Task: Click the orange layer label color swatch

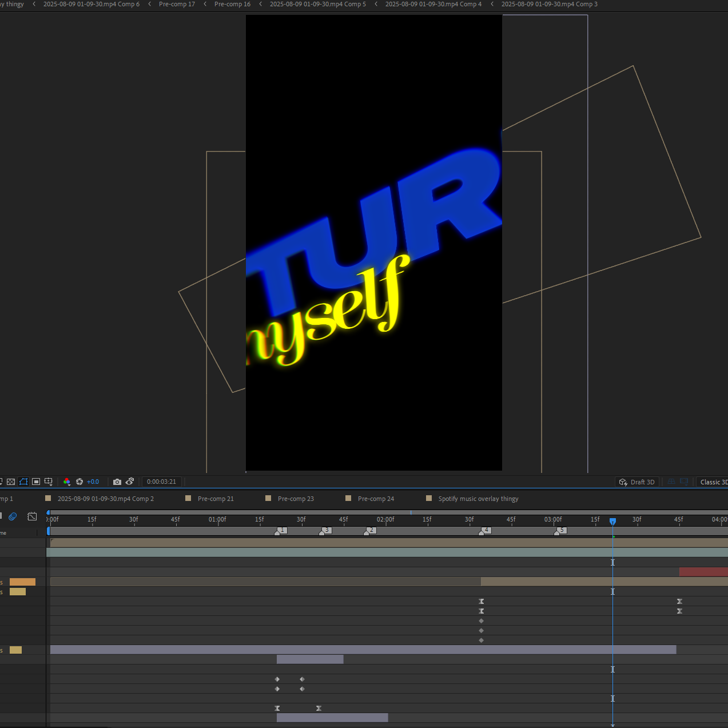Action: (22, 582)
